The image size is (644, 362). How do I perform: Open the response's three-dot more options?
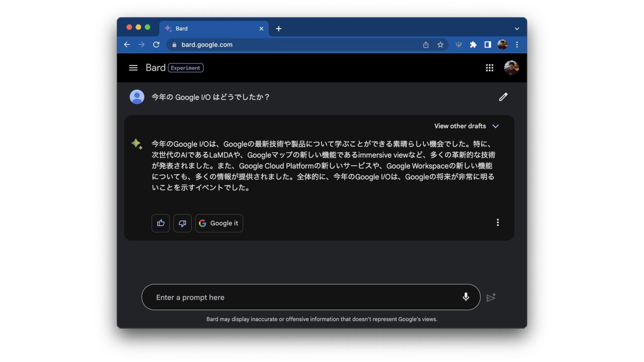498,222
